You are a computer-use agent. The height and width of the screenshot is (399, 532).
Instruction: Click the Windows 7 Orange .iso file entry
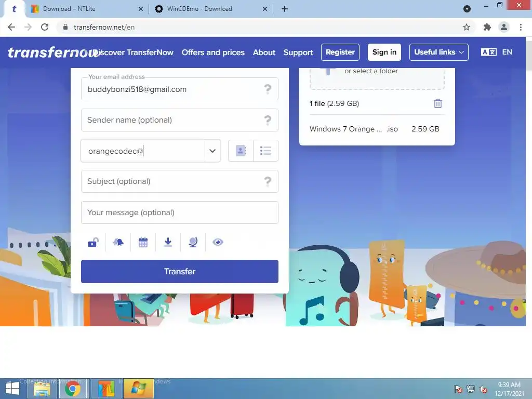tap(374, 129)
